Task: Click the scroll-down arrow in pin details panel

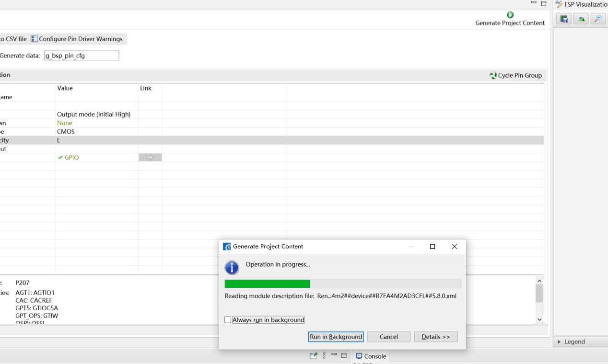Action: pyautogui.click(x=539, y=319)
